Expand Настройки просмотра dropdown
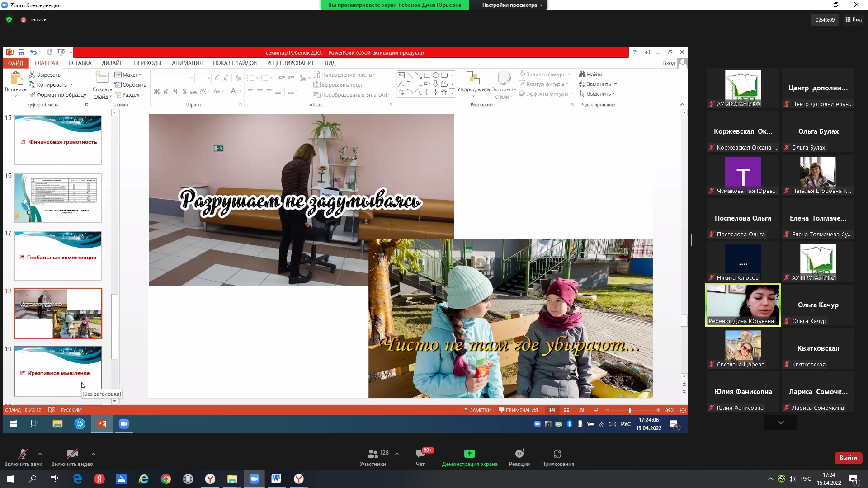The width and height of the screenshot is (868, 488). click(x=512, y=5)
